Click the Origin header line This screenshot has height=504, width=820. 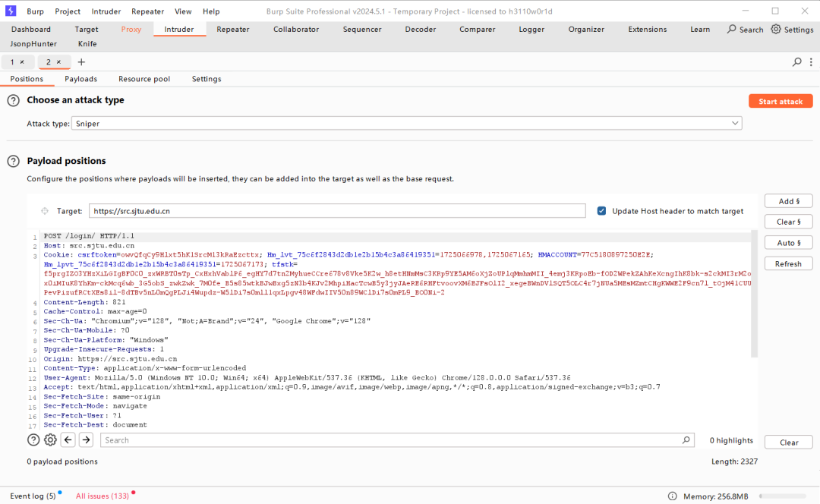click(110, 359)
